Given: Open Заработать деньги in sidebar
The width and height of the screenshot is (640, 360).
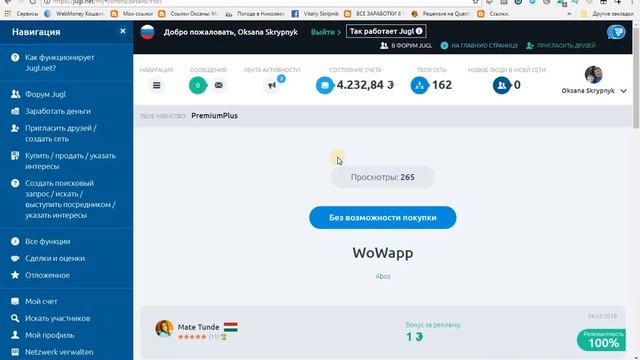Looking at the screenshot, I should click(58, 111).
